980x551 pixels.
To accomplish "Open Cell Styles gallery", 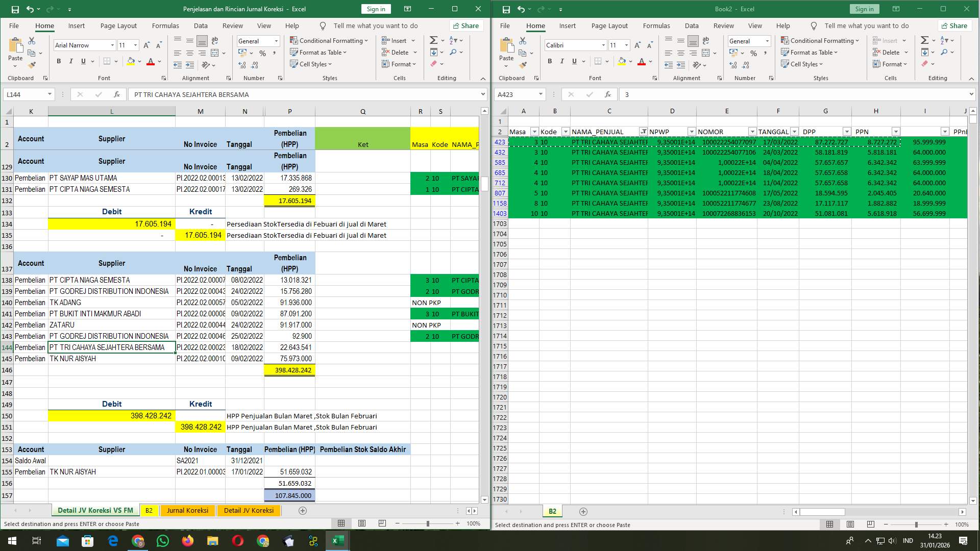I will click(310, 64).
